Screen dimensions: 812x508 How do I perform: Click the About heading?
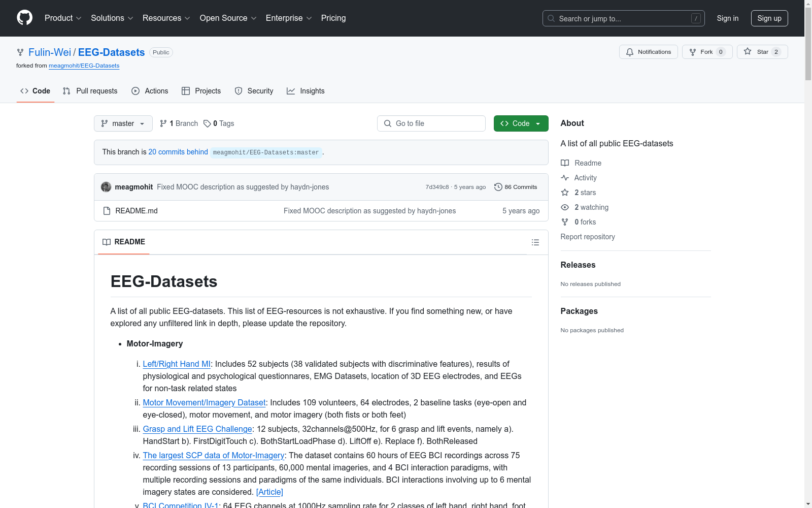click(x=572, y=123)
